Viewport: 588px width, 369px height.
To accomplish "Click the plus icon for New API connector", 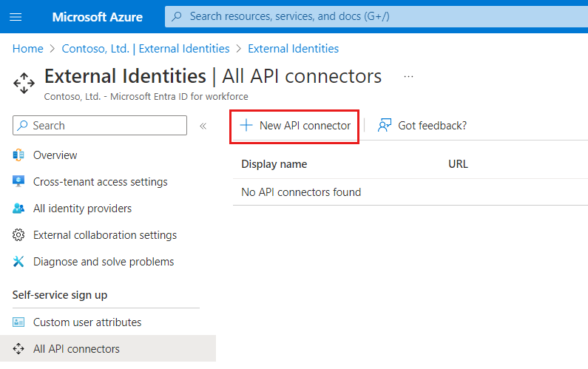I will pyautogui.click(x=246, y=125).
